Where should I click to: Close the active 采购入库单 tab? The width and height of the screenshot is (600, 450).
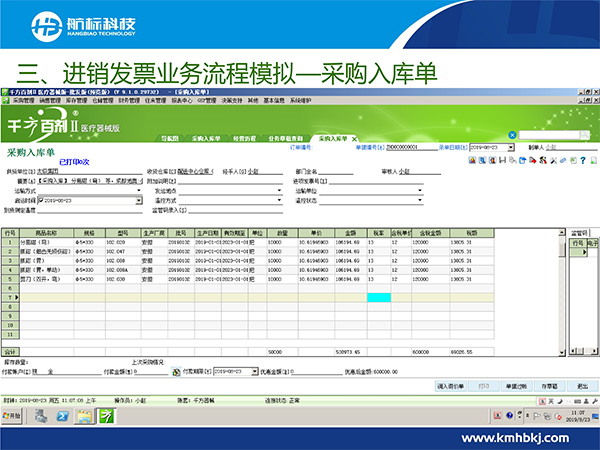pos(354,139)
